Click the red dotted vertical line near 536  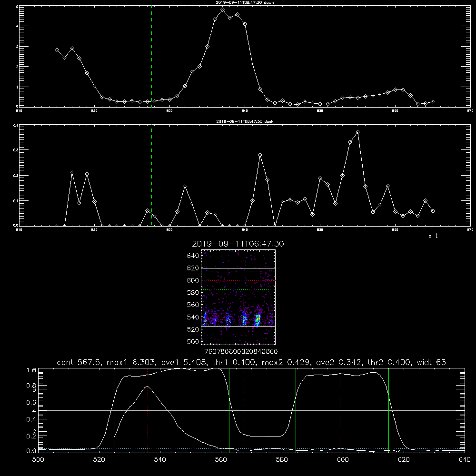pyautogui.click(x=148, y=410)
